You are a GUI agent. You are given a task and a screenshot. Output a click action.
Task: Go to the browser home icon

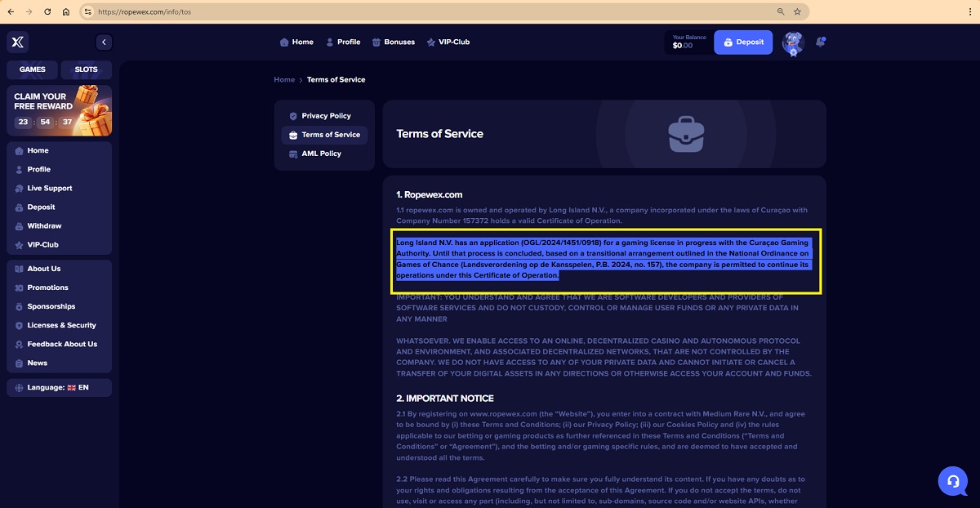[66, 12]
